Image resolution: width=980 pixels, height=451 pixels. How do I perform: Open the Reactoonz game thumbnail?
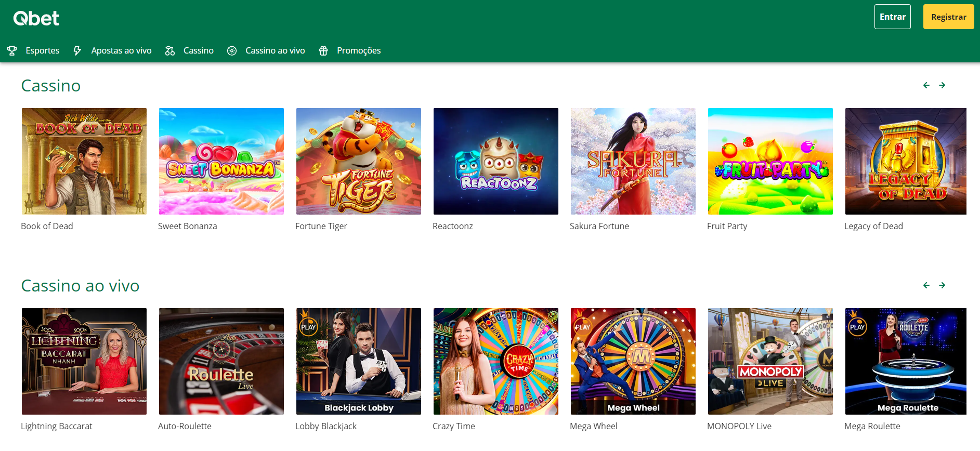click(496, 161)
